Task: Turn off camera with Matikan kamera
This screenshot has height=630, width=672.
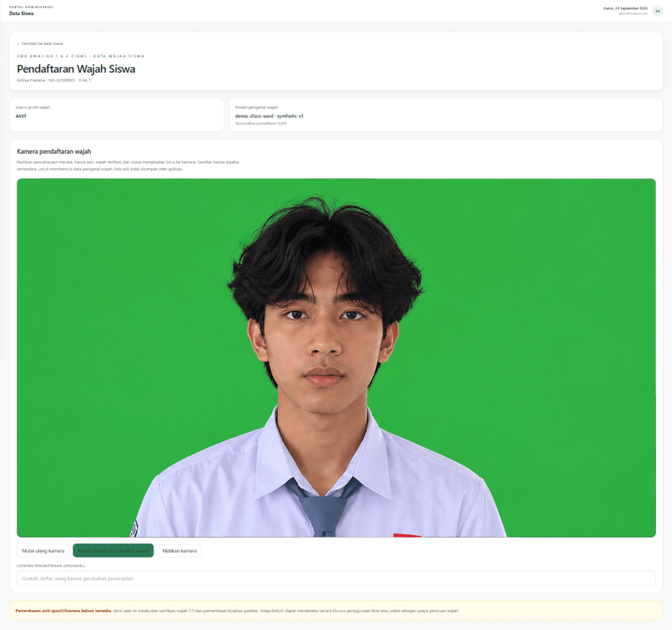Action: [179, 551]
